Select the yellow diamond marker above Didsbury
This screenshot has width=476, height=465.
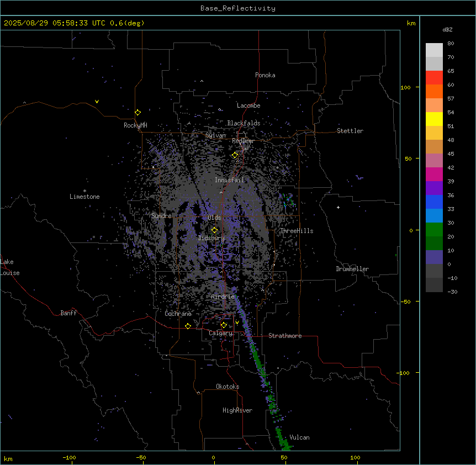tap(215, 230)
